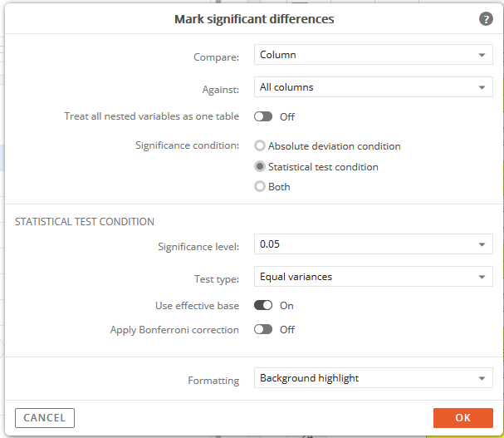Screen dimensions: 504x438
Task: Click the Compare dropdown arrow icon
Action: tap(482, 55)
